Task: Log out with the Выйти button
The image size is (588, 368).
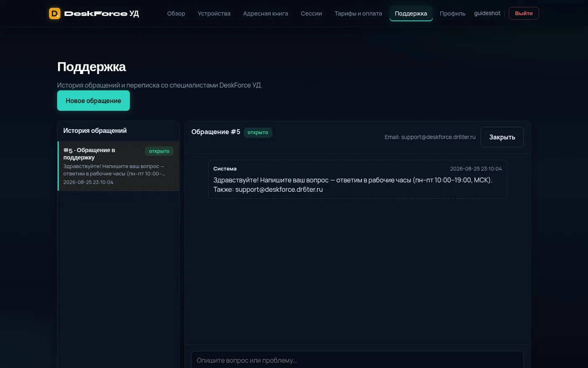Action: click(x=524, y=13)
